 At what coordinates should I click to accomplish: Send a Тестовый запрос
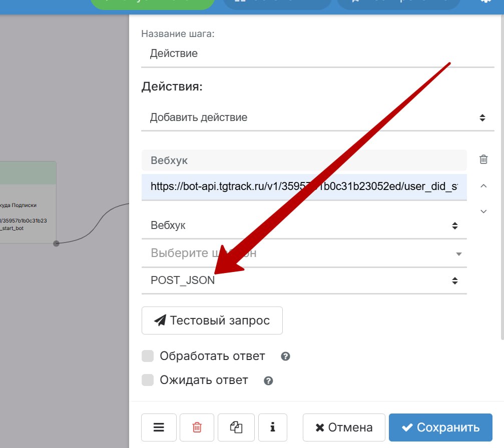pos(212,320)
